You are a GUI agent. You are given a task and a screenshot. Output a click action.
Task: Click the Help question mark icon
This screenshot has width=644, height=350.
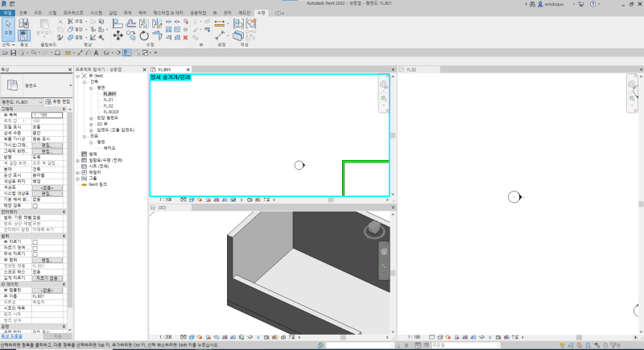[x=592, y=4]
